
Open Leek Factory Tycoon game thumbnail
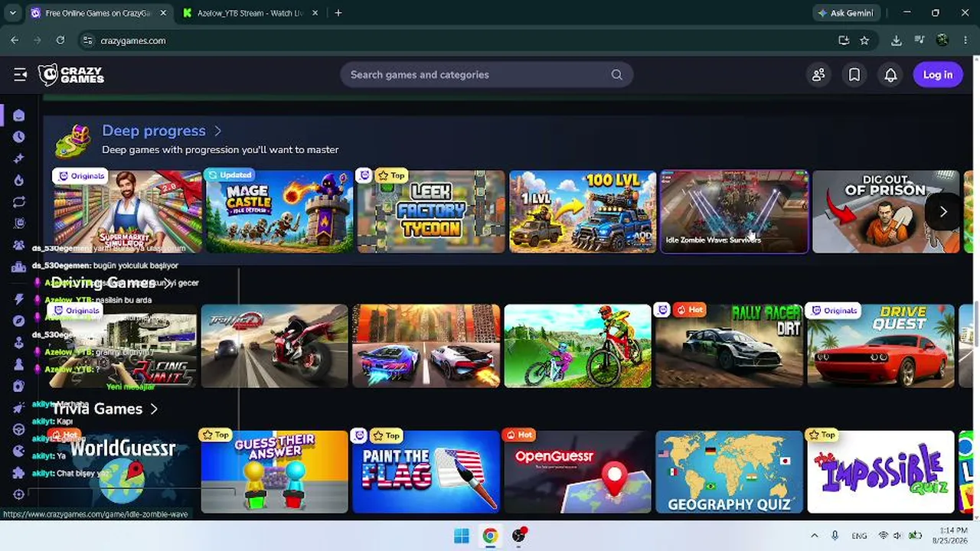point(431,212)
